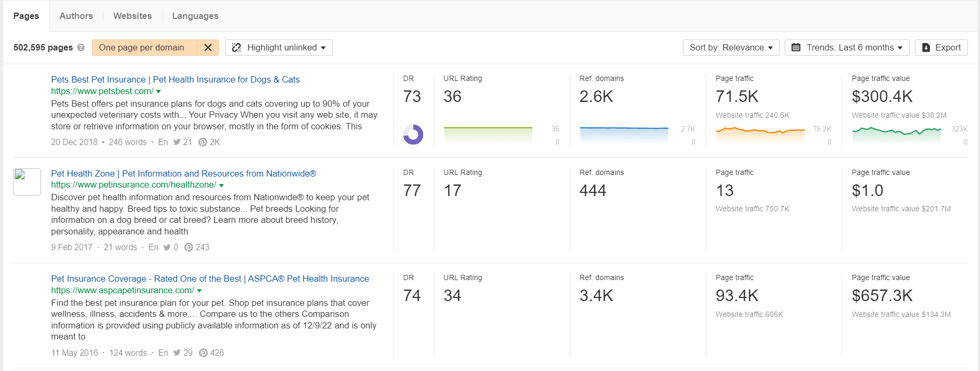Screen dimensions: 980x371
Task: Click the Twitter icon in the Pet Health Zone row
Action: (167, 247)
